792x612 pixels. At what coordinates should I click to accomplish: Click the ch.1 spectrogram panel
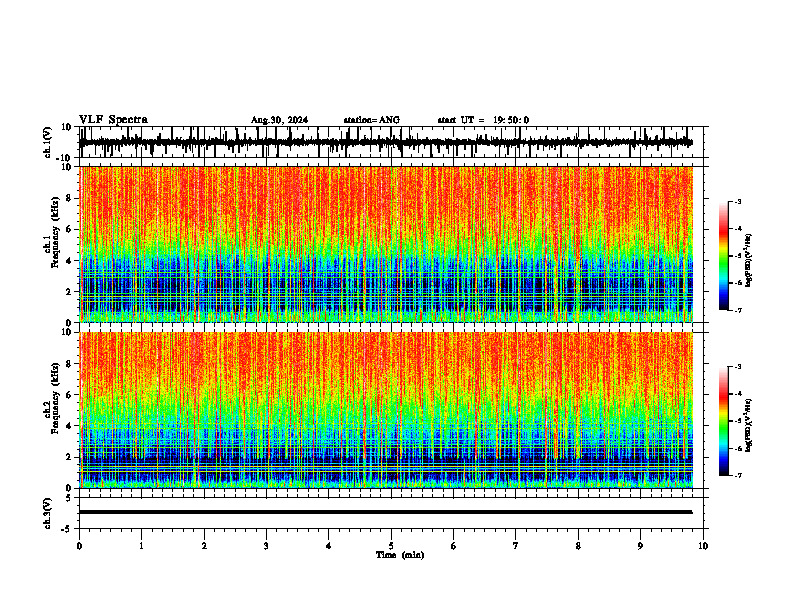(x=386, y=244)
